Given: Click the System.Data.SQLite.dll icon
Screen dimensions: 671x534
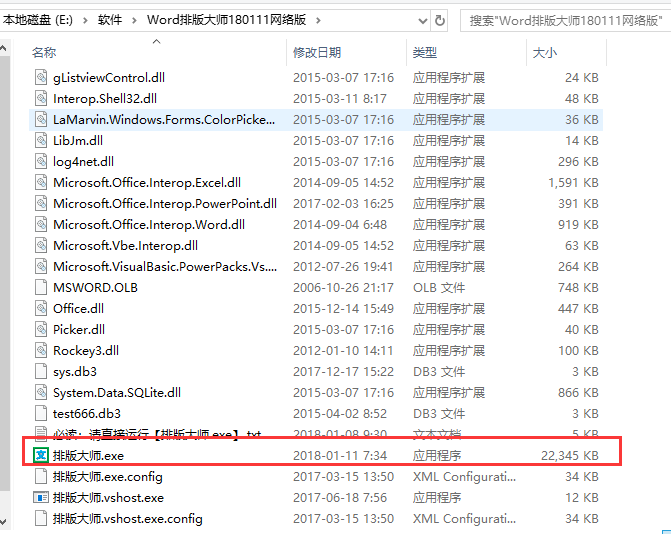Looking at the screenshot, I should tap(41, 392).
